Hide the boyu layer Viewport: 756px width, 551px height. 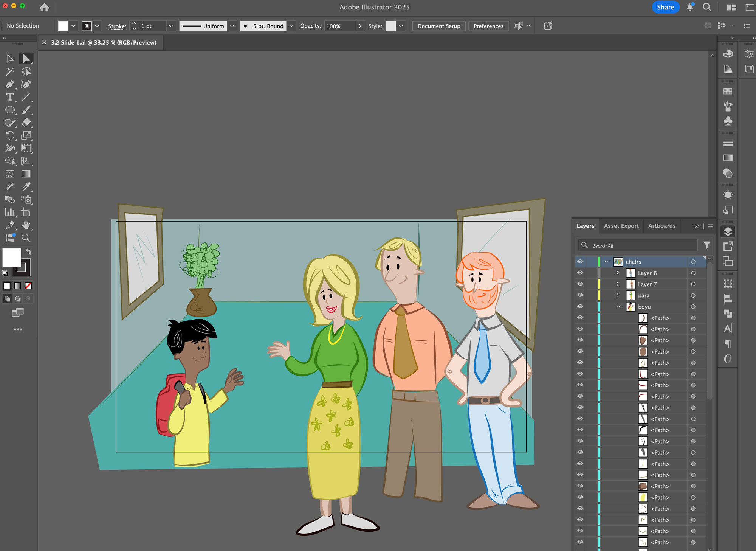[580, 306]
